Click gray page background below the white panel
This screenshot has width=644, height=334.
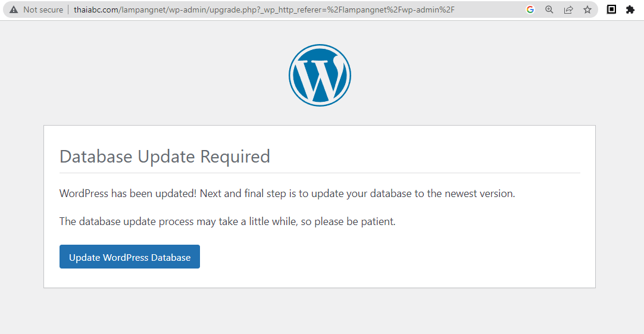click(320, 311)
